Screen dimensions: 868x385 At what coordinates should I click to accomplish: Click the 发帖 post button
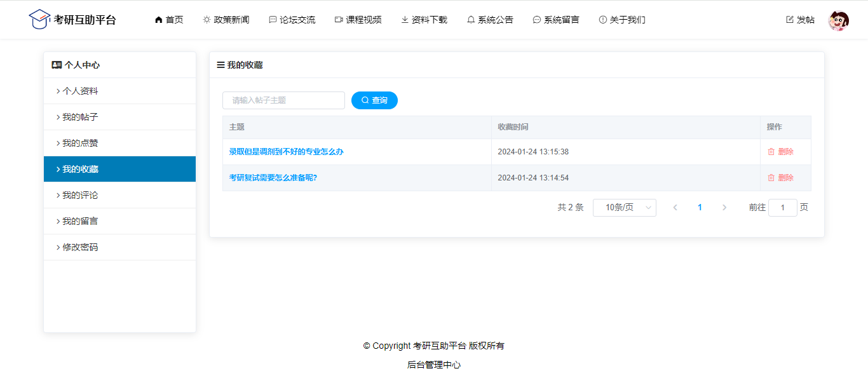(800, 20)
